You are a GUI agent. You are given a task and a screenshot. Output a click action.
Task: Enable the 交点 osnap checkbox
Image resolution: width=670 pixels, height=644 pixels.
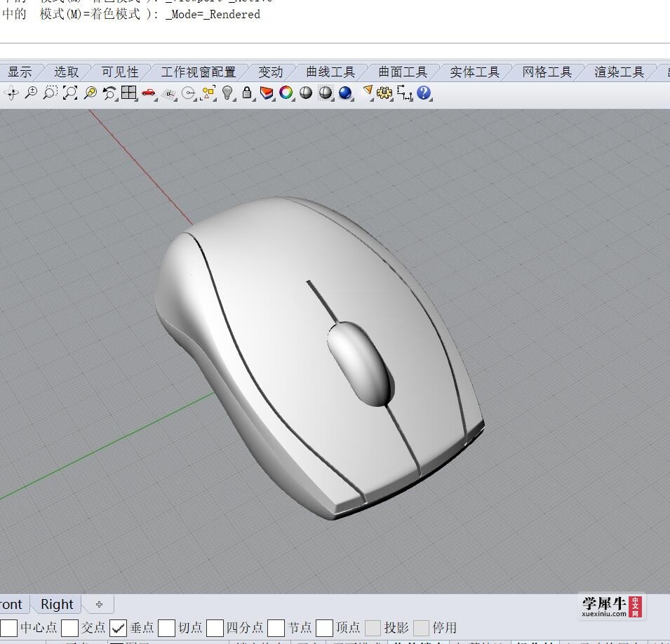click(x=69, y=628)
